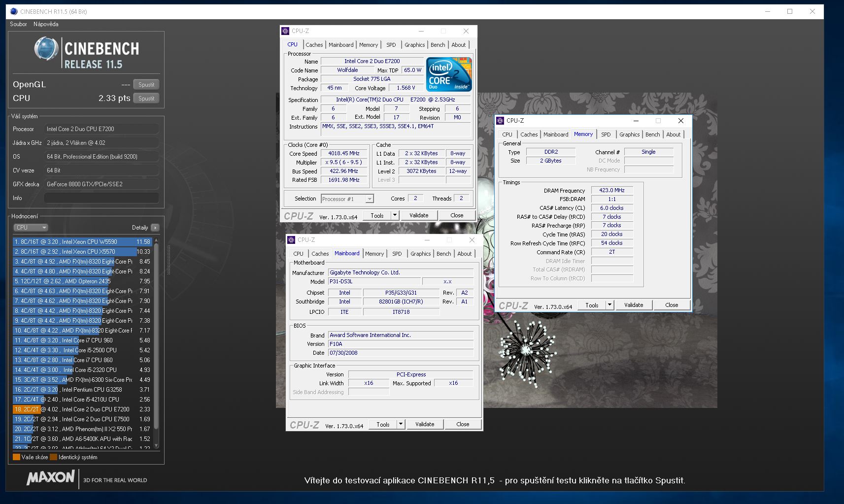This screenshot has width=844, height=504.
Task: Click Close button in CPU-Z Mainboard window
Action: (x=463, y=424)
